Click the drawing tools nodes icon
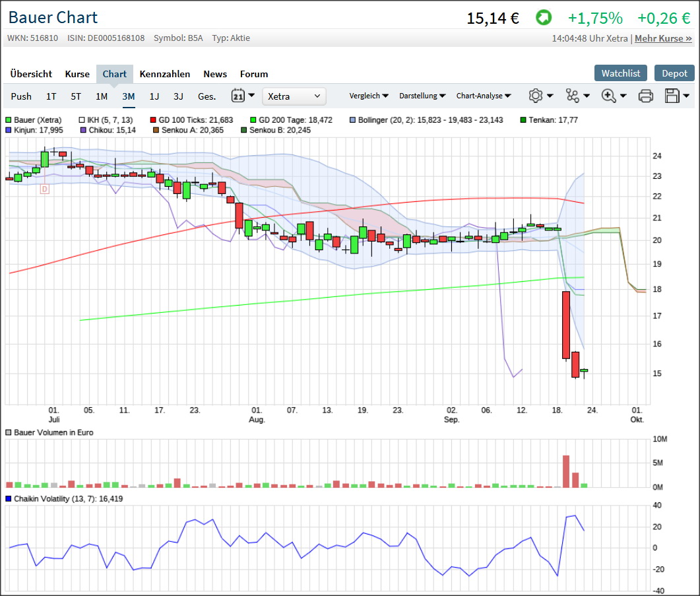The width and height of the screenshot is (700, 596). (x=573, y=96)
